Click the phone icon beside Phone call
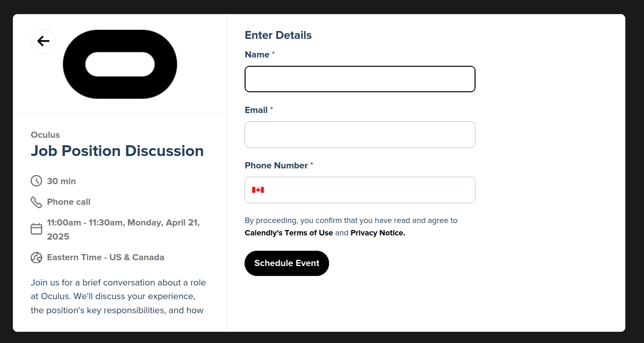This screenshot has width=644, height=343. 36,202
